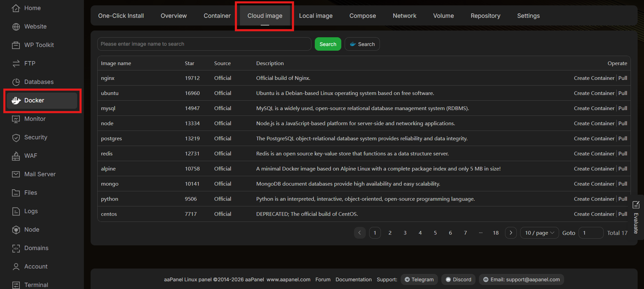Click the Image name column header
Screen dimensions: 644x289
coord(116,63)
